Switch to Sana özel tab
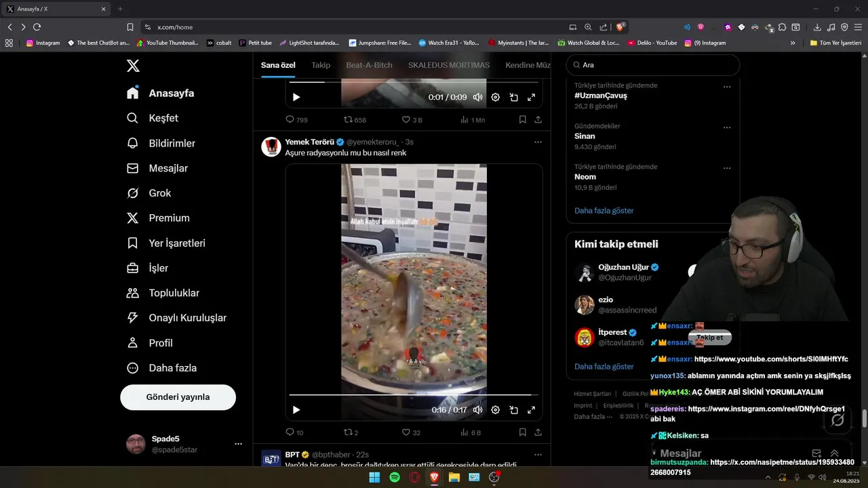The image size is (868, 488). pos(278,65)
